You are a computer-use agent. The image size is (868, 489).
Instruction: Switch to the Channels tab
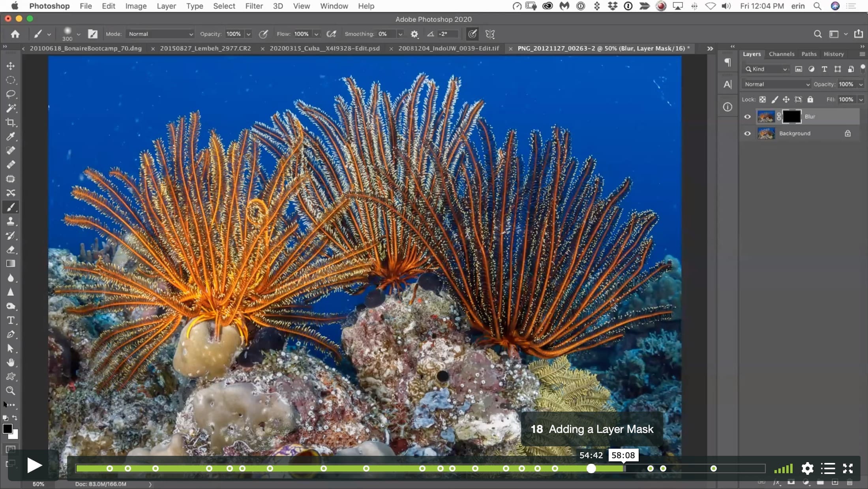tap(781, 54)
